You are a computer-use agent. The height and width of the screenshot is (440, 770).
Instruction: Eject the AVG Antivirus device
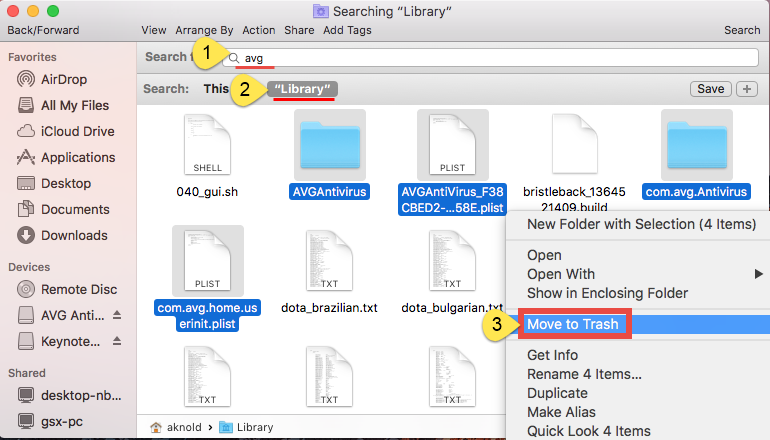pos(119,315)
